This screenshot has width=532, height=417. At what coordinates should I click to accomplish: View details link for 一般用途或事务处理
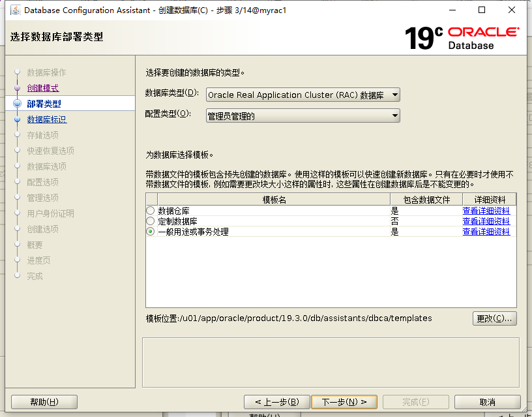[486, 232]
